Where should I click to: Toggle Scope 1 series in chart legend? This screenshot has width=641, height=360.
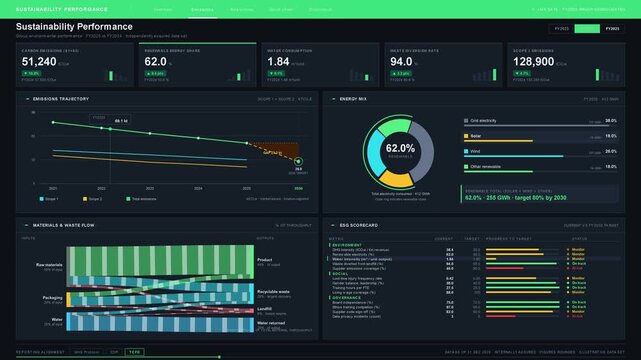click(x=49, y=199)
